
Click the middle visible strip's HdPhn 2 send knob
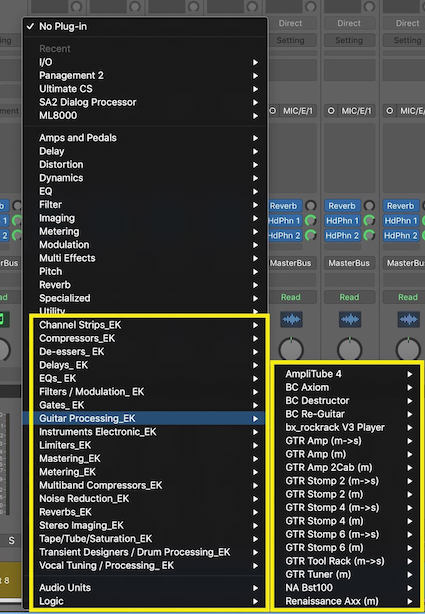pos(369,235)
